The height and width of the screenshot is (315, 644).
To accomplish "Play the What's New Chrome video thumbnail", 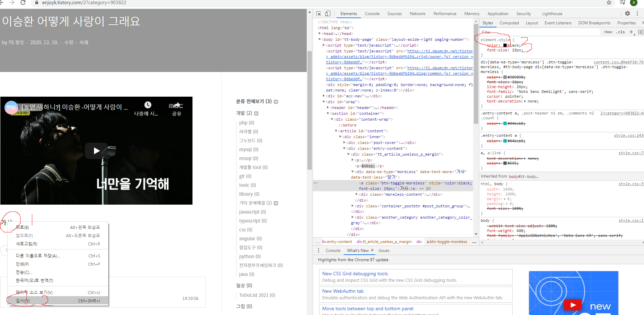I will coord(573,304).
